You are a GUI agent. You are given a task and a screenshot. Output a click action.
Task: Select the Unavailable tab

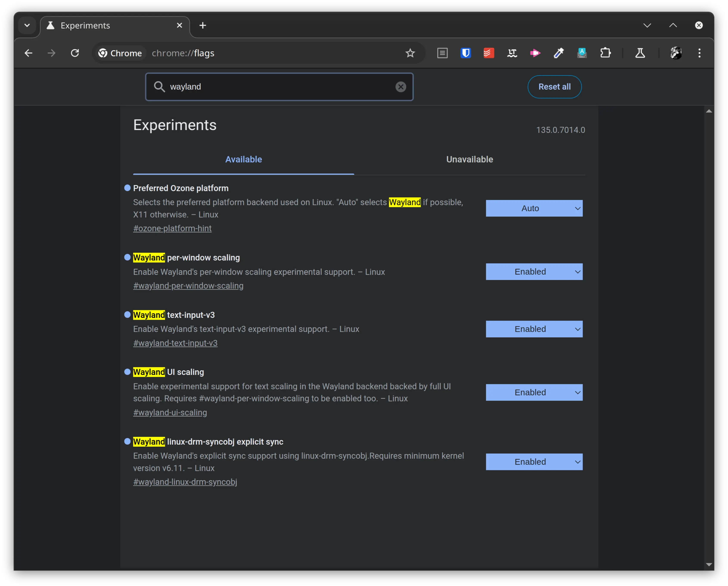tap(469, 159)
